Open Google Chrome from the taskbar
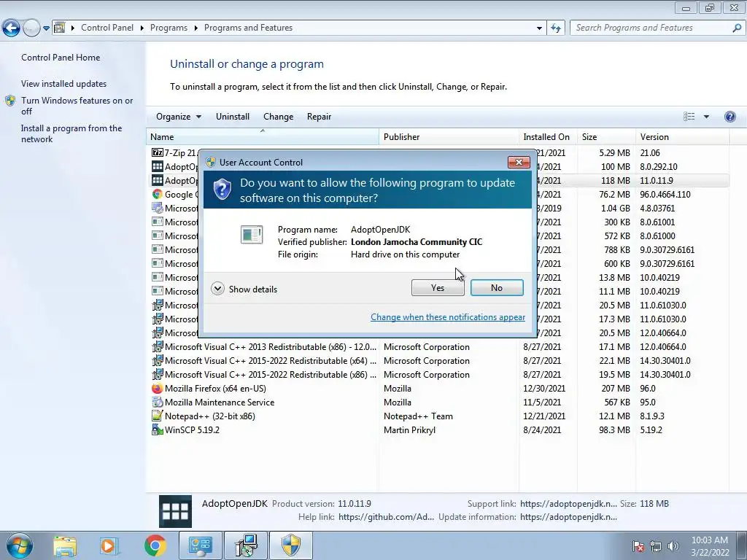The width and height of the screenshot is (747, 560). (x=155, y=546)
